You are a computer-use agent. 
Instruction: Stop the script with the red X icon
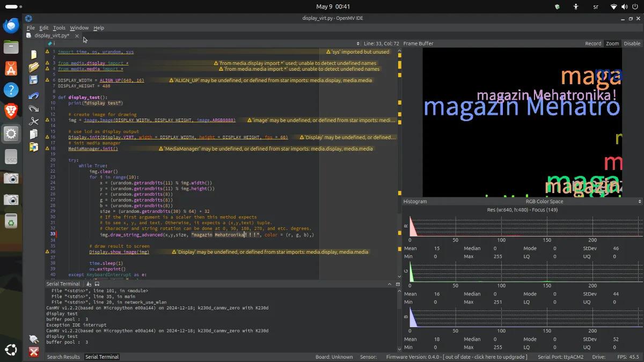[x=34, y=352]
